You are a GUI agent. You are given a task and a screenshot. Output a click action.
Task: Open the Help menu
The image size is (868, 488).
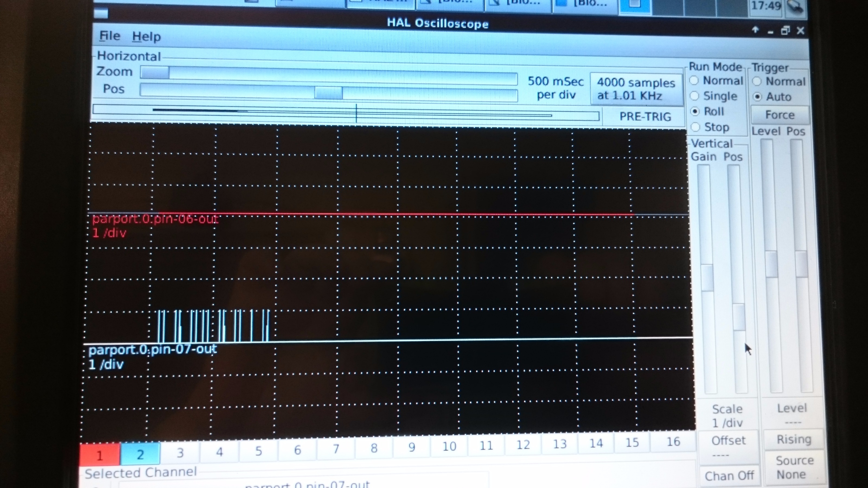pos(146,36)
